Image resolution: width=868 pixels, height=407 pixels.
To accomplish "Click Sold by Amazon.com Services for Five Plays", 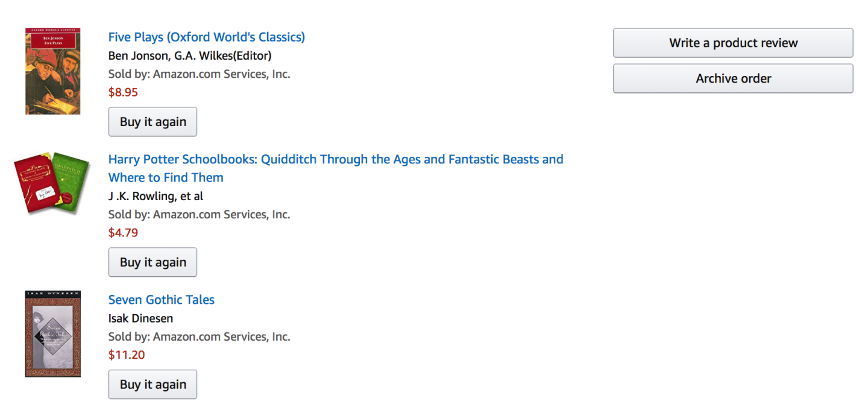I will point(199,74).
